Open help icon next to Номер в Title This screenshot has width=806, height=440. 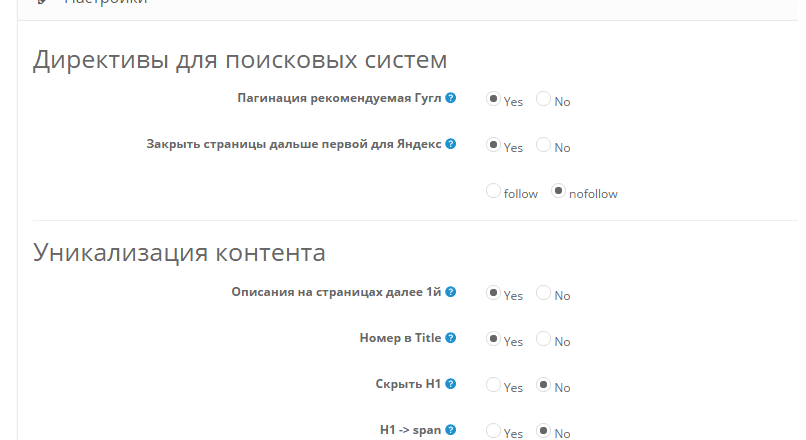tap(451, 338)
